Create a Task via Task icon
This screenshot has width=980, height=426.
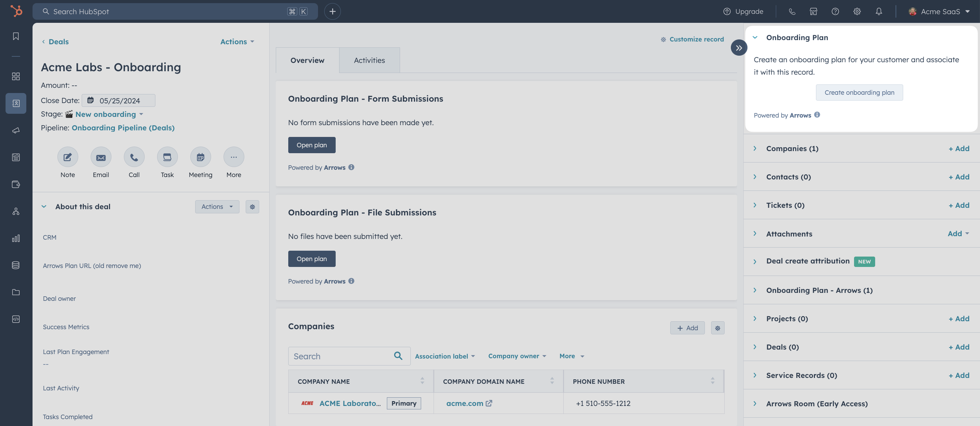[167, 157]
